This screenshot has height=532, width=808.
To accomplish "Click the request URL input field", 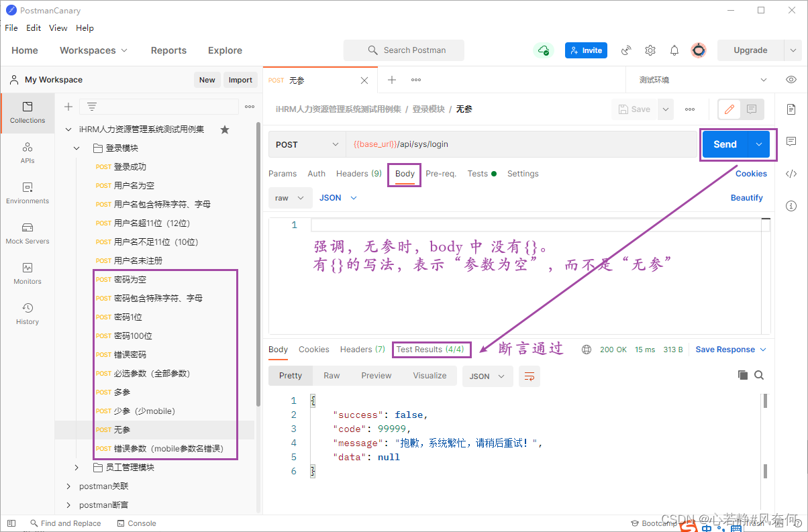I will click(x=521, y=144).
